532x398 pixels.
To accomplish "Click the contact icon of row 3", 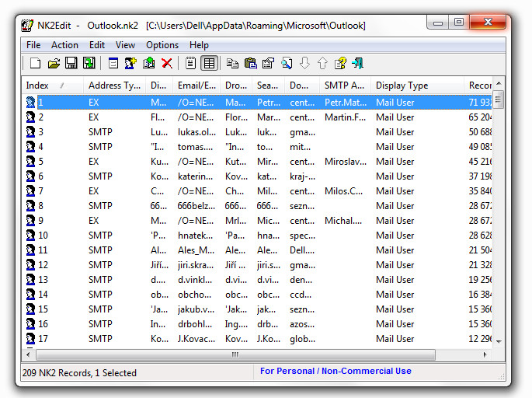I will click(x=30, y=132).
